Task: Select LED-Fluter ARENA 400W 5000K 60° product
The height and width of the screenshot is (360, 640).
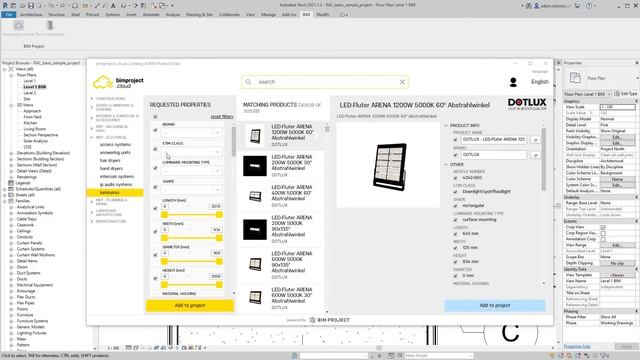Action: (x=281, y=196)
